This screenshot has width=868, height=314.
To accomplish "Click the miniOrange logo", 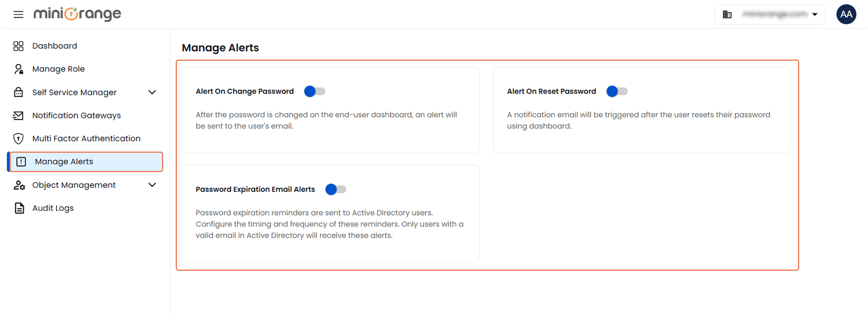I will [77, 14].
